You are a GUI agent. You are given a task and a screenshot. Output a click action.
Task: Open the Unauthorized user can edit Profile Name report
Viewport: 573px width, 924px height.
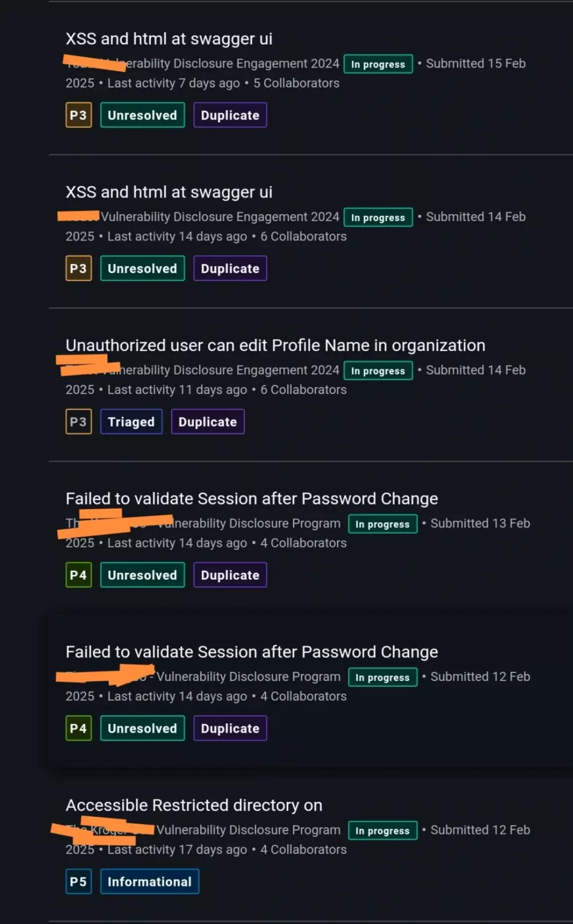pyautogui.click(x=275, y=345)
